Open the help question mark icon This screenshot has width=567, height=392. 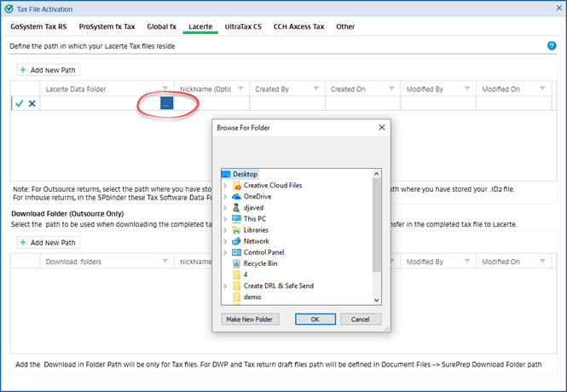552,45
